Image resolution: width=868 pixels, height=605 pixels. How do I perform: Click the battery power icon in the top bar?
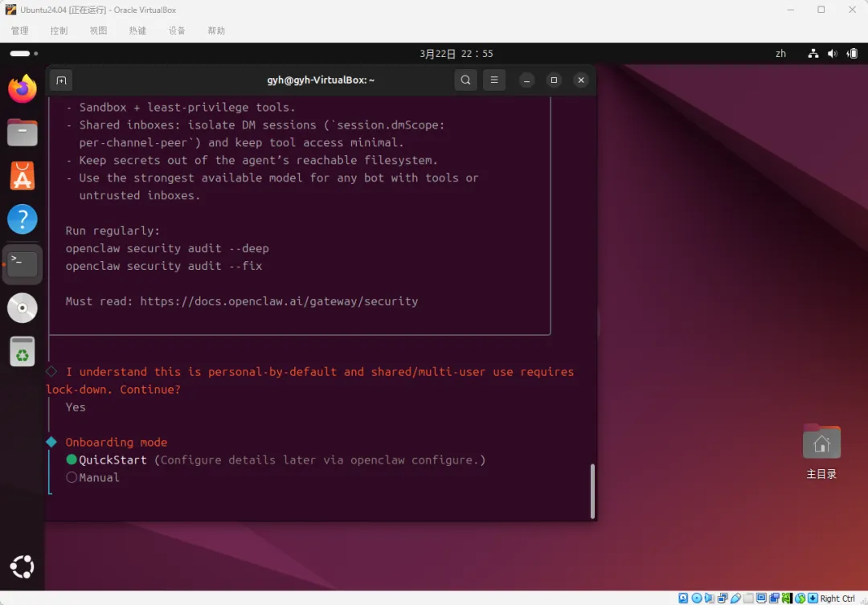852,54
